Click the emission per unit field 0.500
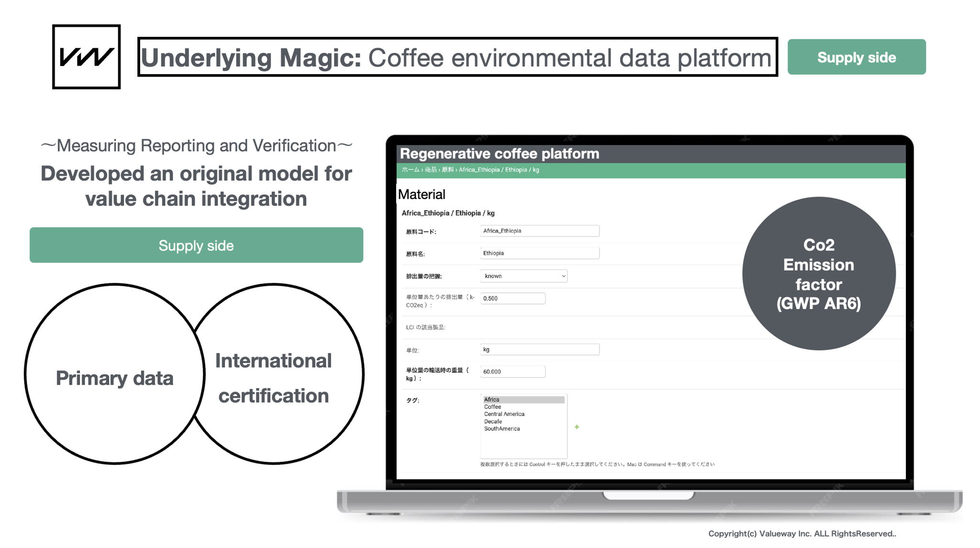The width and height of the screenshot is (980, 548). (x=512, y=299)
